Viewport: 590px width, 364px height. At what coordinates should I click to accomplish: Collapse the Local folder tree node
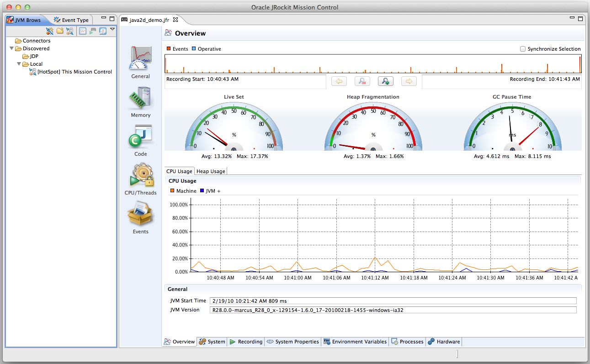(19, 64)
